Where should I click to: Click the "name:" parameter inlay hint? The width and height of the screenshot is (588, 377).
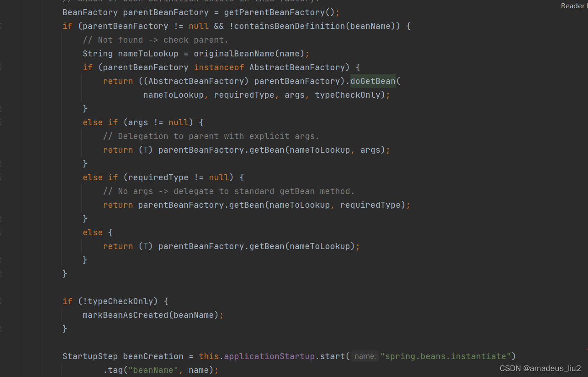pos(365,356)
